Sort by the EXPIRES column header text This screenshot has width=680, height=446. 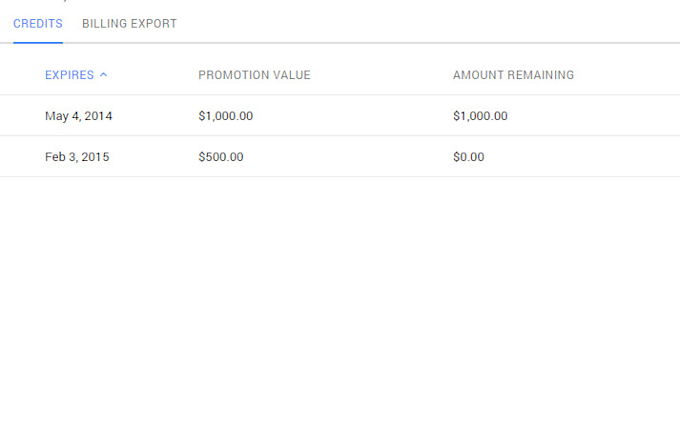point(69,75)
